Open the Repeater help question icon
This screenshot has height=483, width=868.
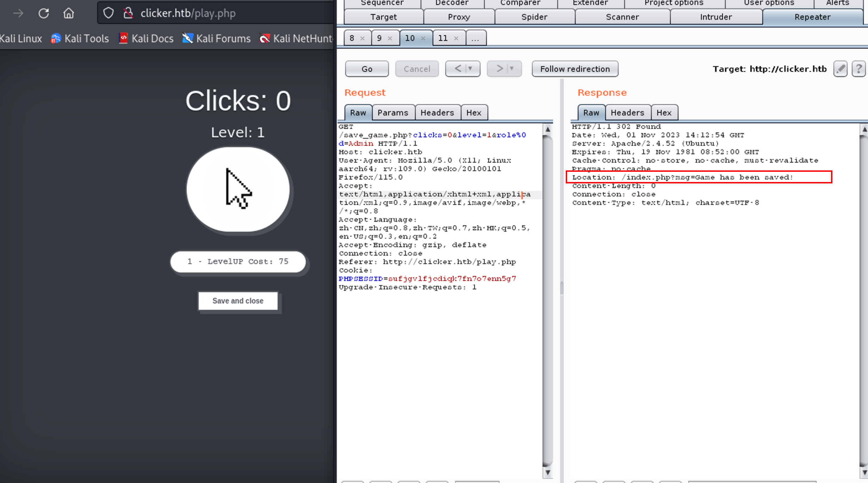(x=858, y=69)
